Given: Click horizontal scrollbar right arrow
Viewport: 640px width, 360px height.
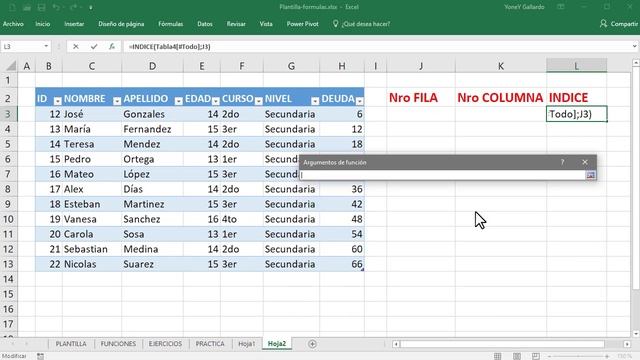Looking at the screenshot, I should click(x=627, y=344).
